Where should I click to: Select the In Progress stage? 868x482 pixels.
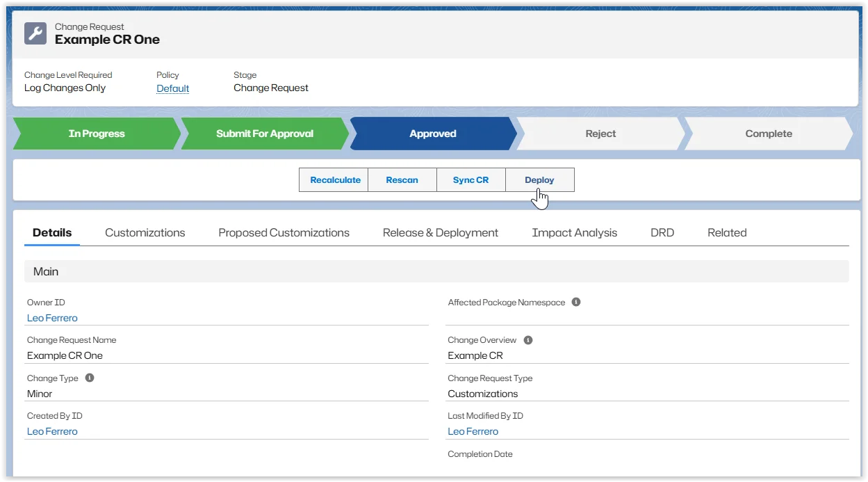96,134
